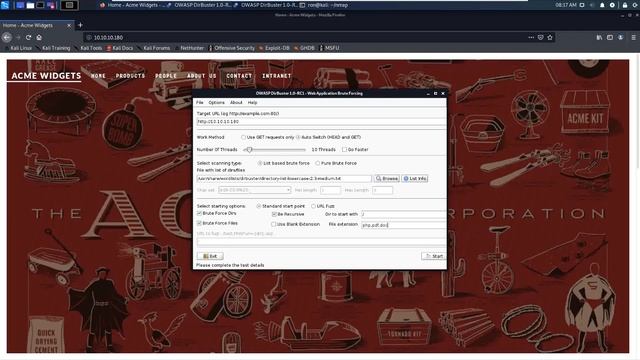This screenshot has height=360, width=640.
Task: Select Use GET requests only radio button
Action: 243,137
